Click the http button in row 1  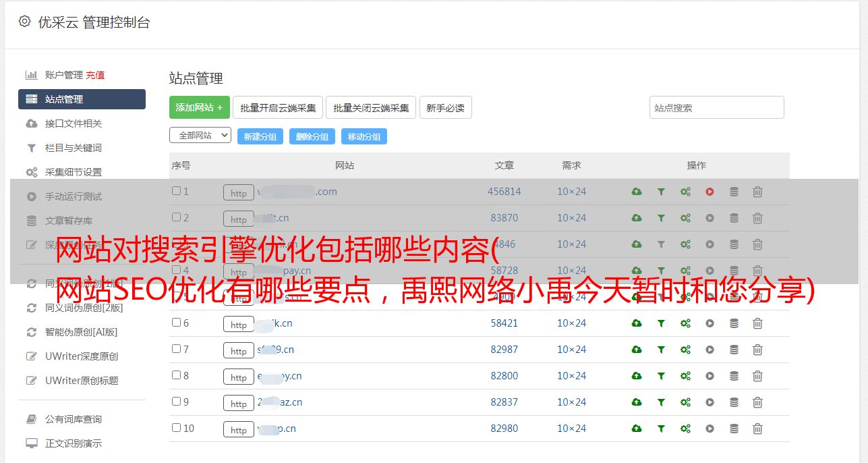coord(239,192)
